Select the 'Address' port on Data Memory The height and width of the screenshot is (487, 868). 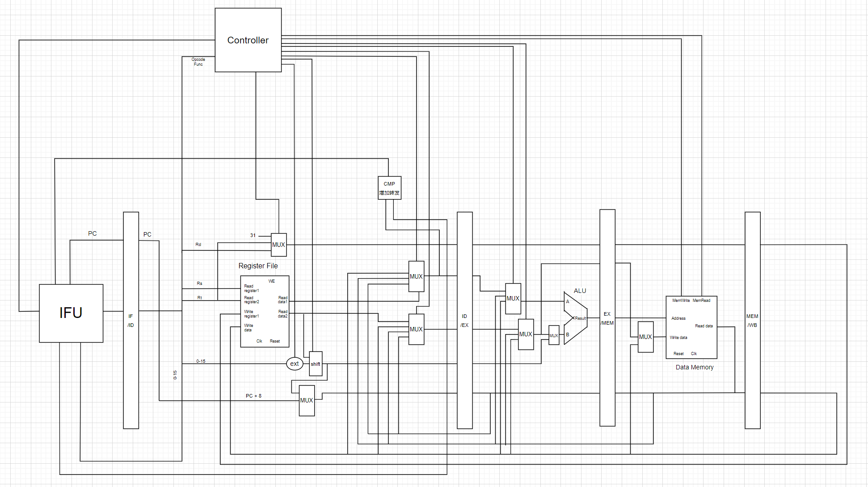pyautogui.click(x=678, y=318)
